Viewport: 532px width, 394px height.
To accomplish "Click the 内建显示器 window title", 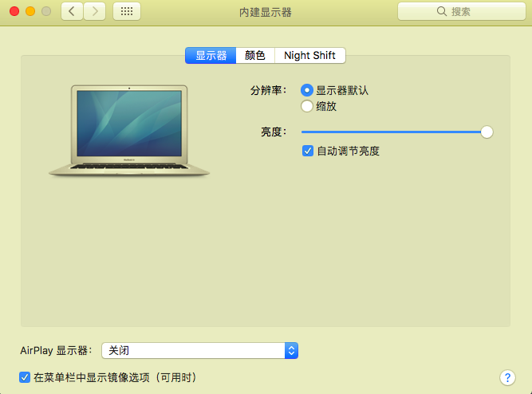I will (x=266, y=12).
